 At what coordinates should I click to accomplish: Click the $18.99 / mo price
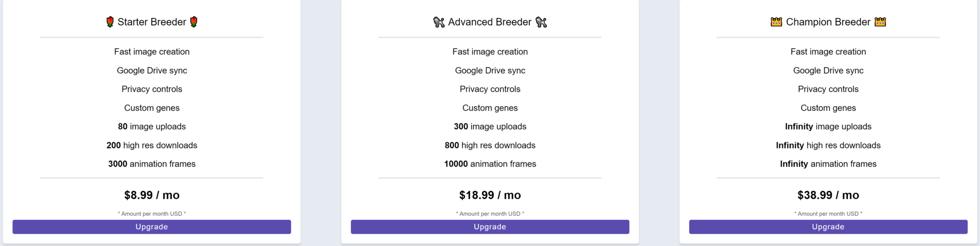[490, 195]
